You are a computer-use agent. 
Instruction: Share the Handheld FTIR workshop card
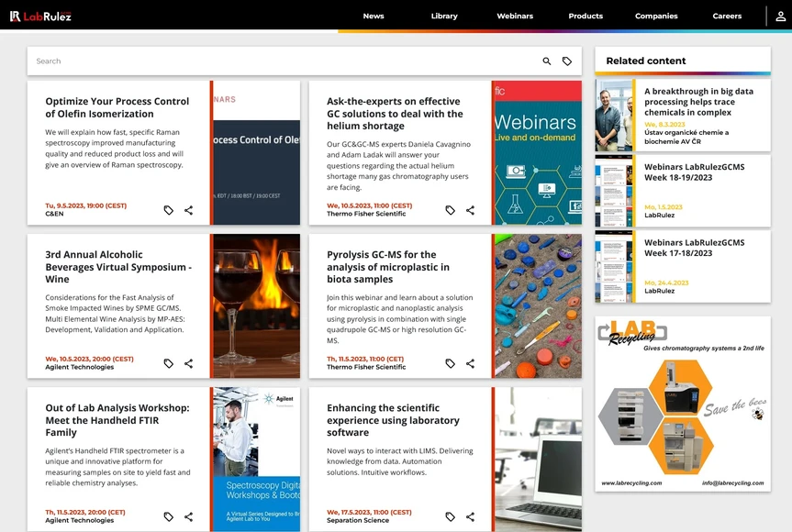pyautogui.click(x=188, y=516)
